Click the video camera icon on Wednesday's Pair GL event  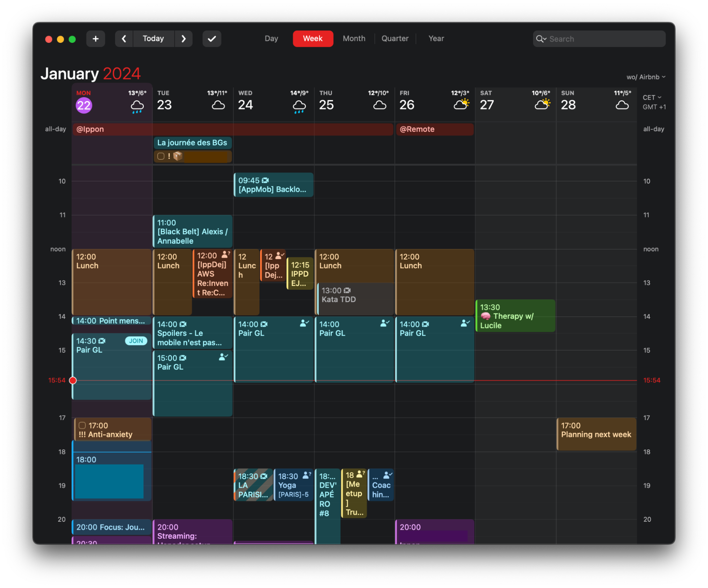[x=264, y=324]
